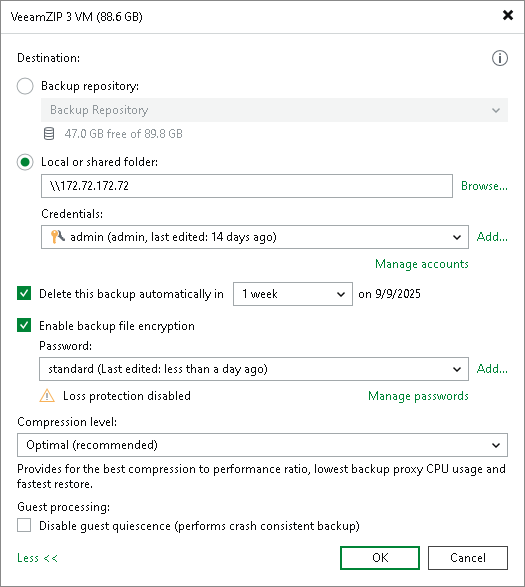Screen dimensions: 525x587
Task: Click the "Loss protection disabled" text
Action: 127,396
